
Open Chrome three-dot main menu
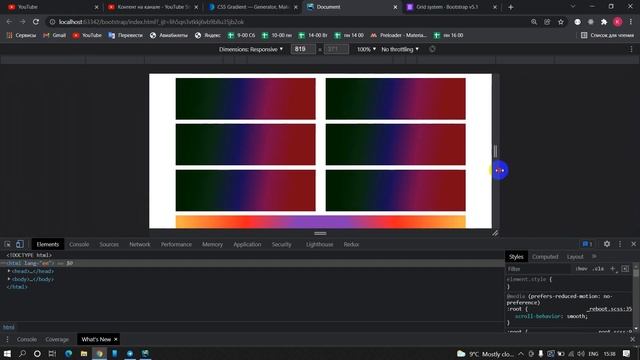pyautogui.click(x=631, y=22)
